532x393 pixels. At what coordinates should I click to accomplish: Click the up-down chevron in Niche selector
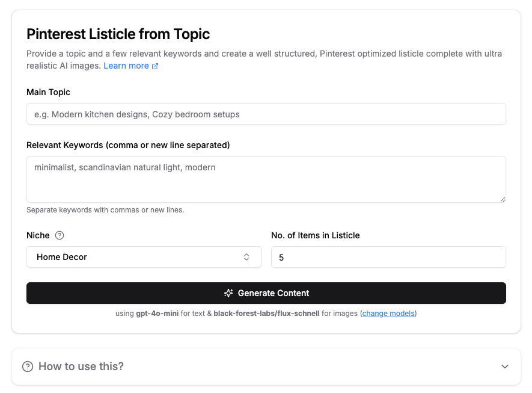tap(246, 257)
